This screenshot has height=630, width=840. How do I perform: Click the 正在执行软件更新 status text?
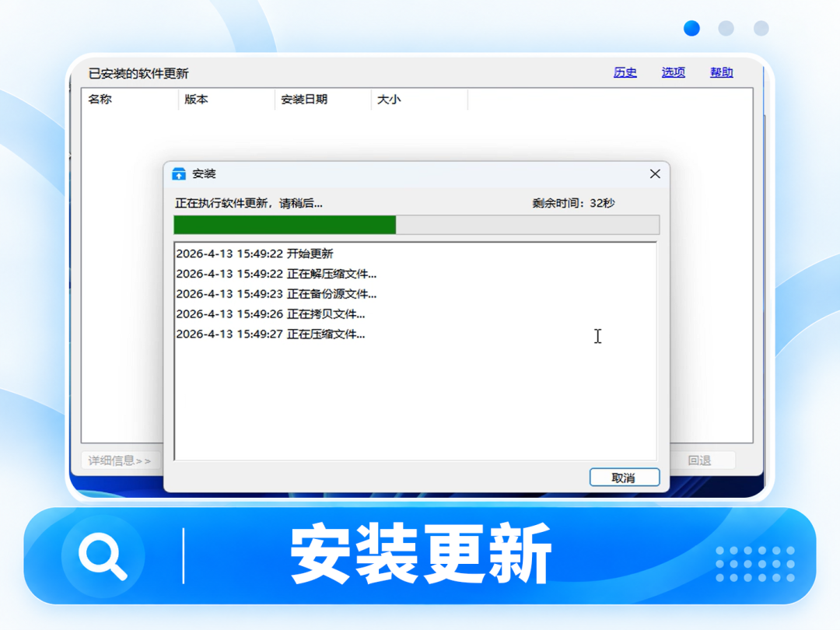[249, 203]
